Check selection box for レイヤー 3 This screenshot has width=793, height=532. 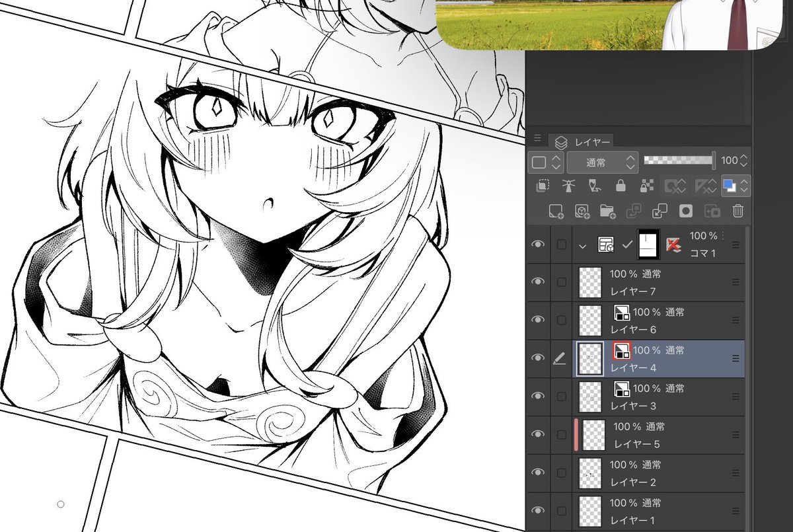(561, 396)
